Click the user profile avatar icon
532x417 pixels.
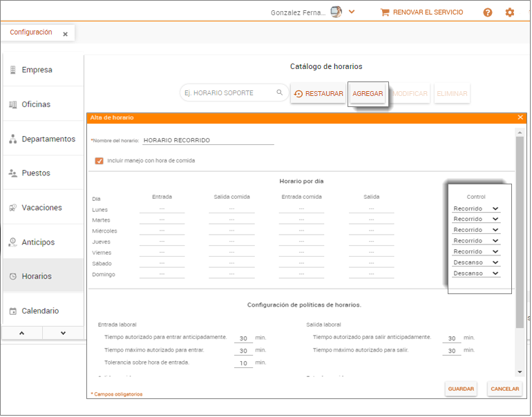336,12
